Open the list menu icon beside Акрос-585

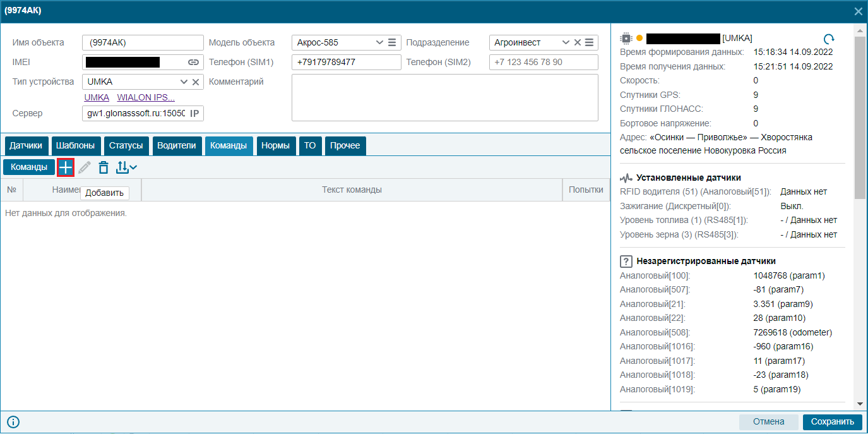(392, 42)
